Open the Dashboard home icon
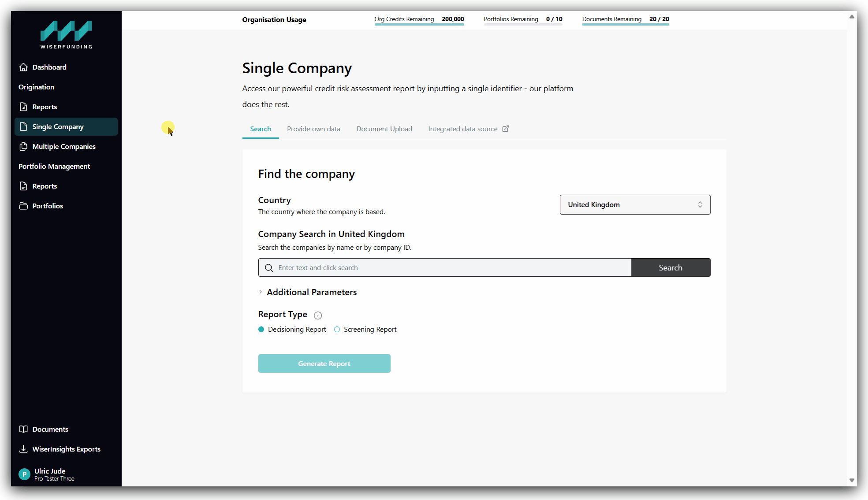This screenshot has width=868, height=500. click(23, 67)
